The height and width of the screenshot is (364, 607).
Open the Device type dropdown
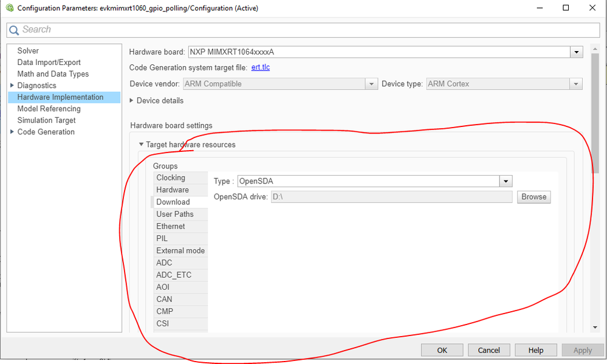coord(576,84)
